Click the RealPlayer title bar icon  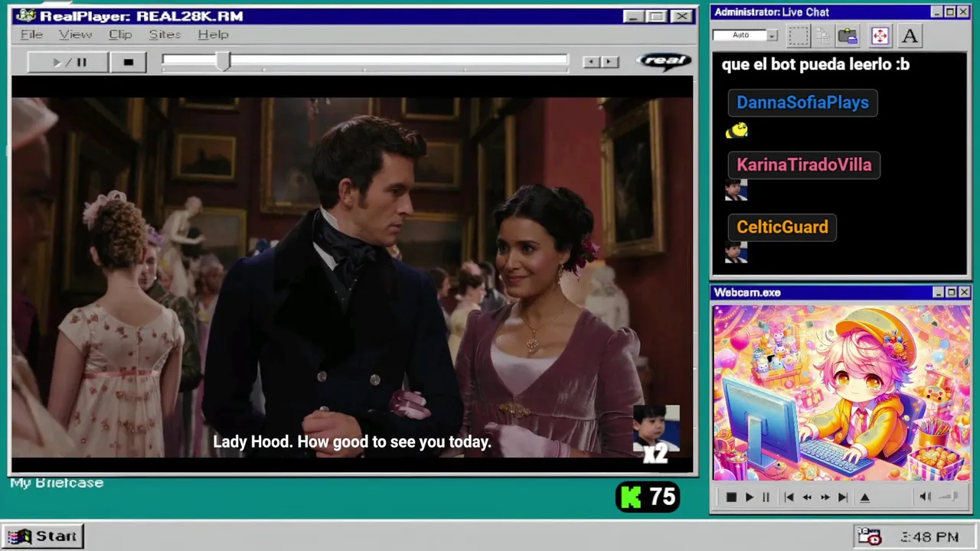[26, 16]
